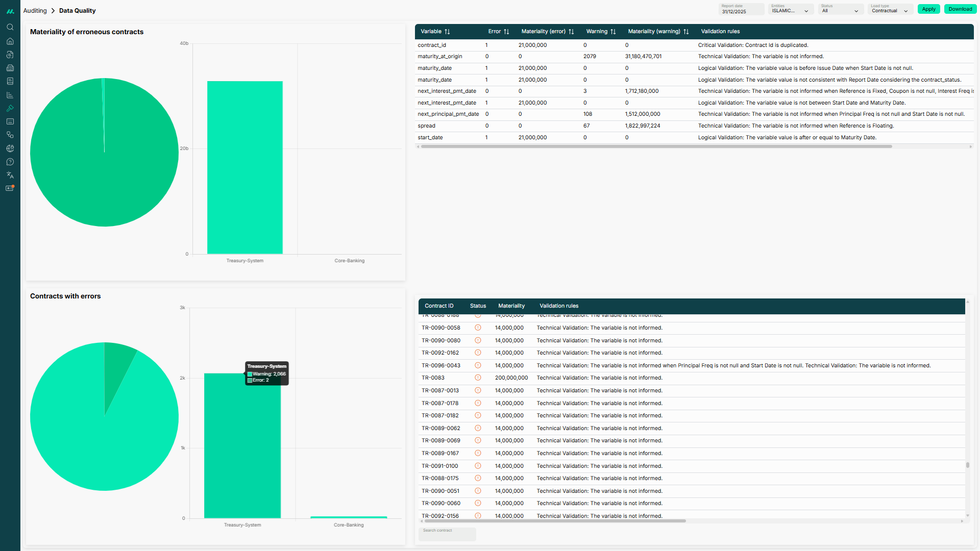The image size is (980, 551).
Task: Select the start_date variable row
Action: click(x=694, y=138)
